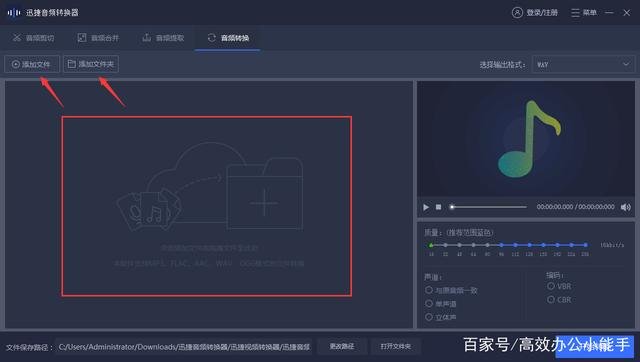Click the 登录/注册 user account icon
This screenshot has height=362, width=640.
(517, 13)
